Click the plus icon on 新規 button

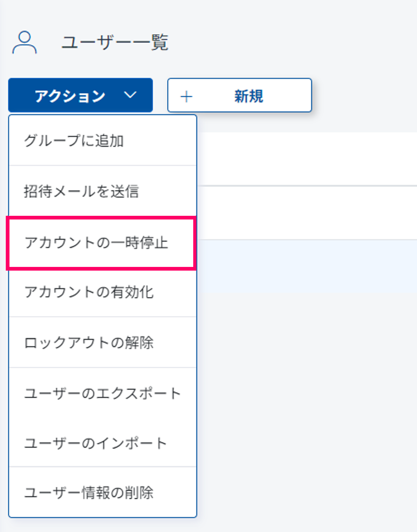click(186, 96)
